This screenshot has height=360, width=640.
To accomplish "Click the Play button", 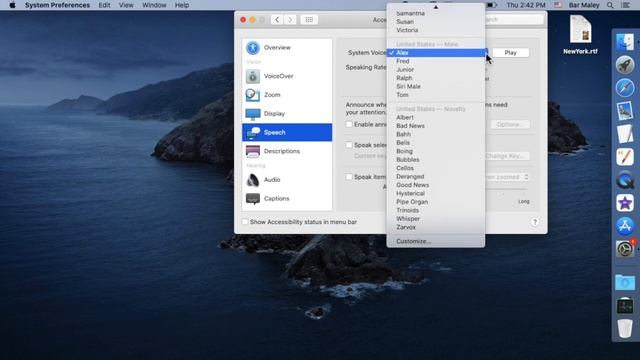I will click(x=510, y=53).
